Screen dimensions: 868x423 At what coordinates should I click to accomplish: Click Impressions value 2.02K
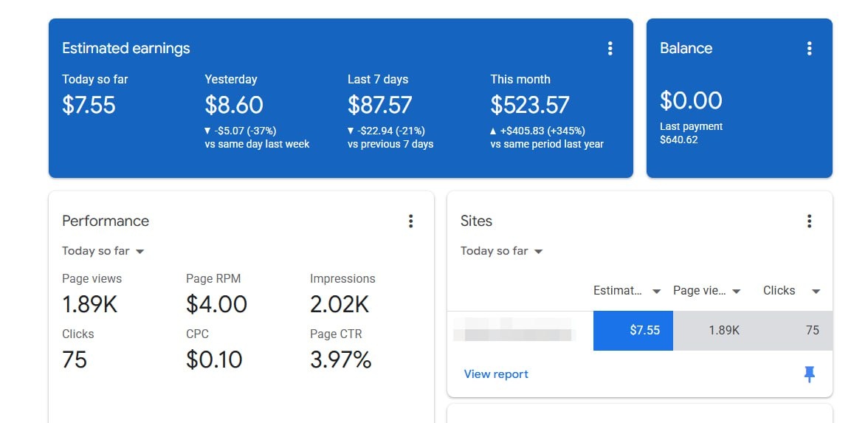(x=340, y=304)
